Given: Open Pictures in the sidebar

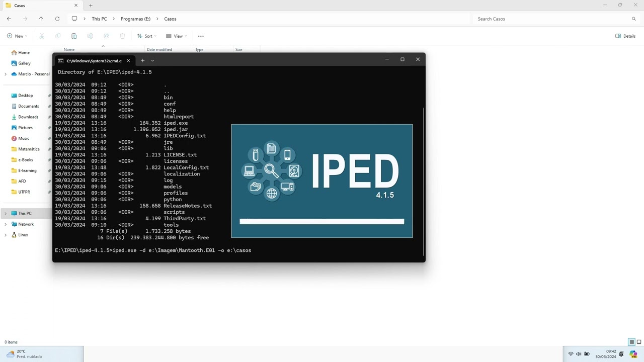Looking at the screenshot, I should tap(25, 128).
